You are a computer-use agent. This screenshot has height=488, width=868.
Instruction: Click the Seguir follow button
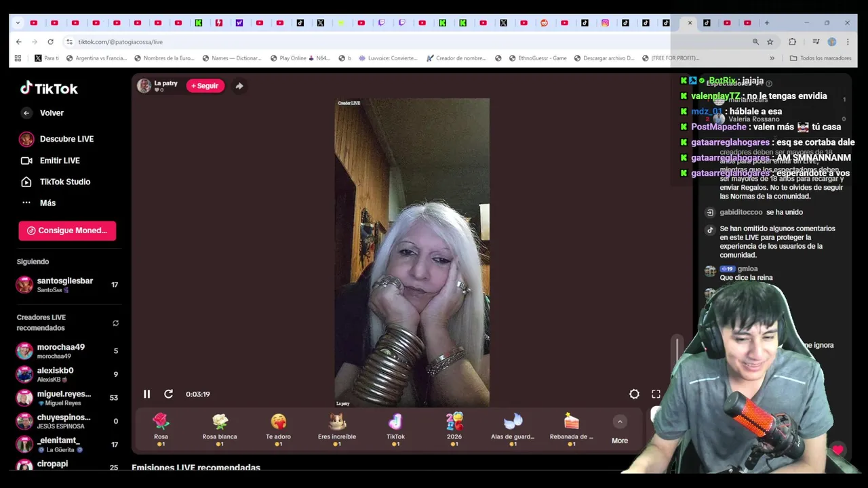(x=205, y=86)
